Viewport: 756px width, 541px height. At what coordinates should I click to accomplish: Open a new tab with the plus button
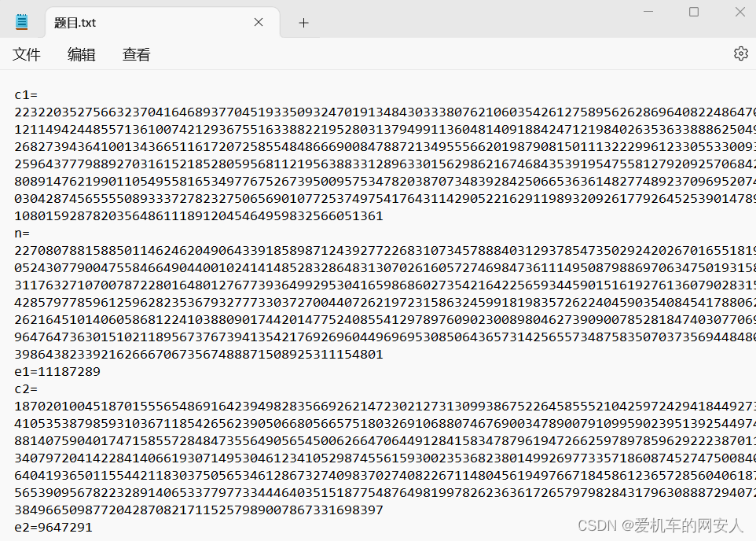303,22
